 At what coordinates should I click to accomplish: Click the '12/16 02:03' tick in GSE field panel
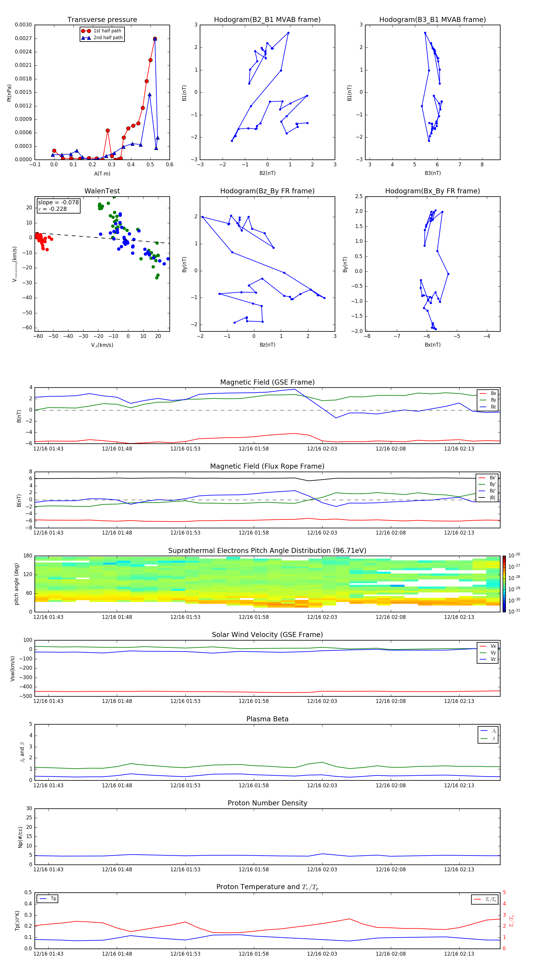tap(322, 449)
